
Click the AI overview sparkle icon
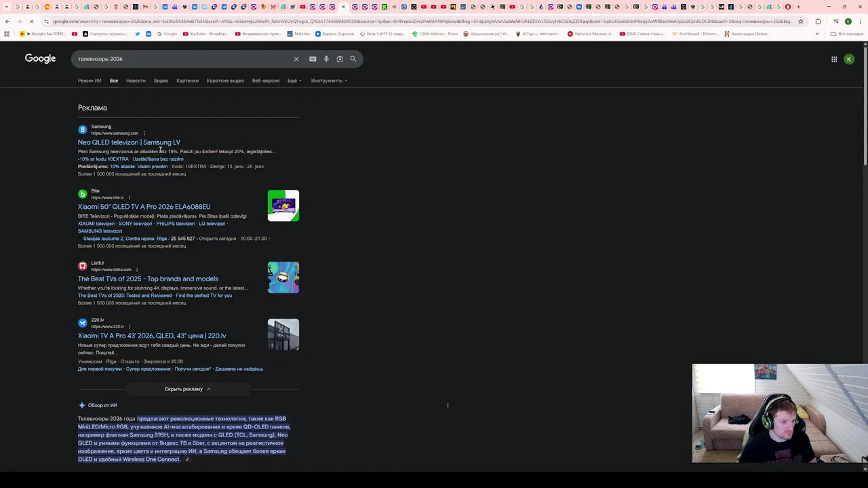[82, 405]
